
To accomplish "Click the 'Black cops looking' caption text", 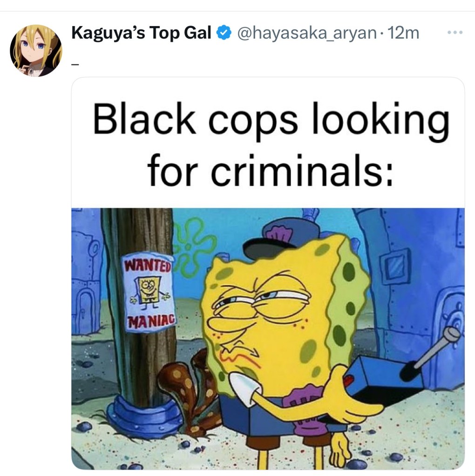I will [271, 119].
